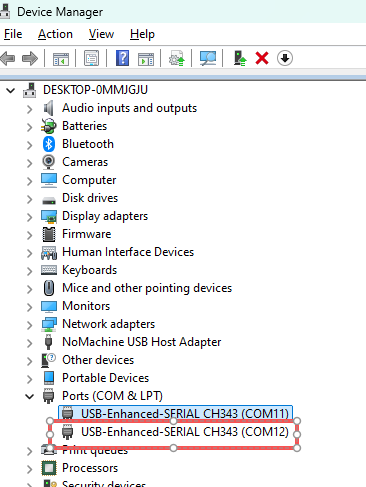Open the Properties toolbar icon

[91, 58]
